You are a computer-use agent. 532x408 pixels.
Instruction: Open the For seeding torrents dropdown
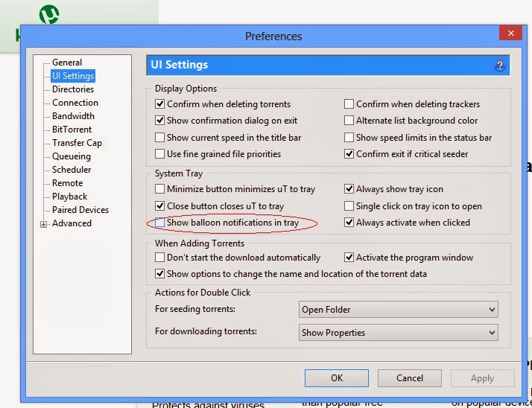click(399, 309)
